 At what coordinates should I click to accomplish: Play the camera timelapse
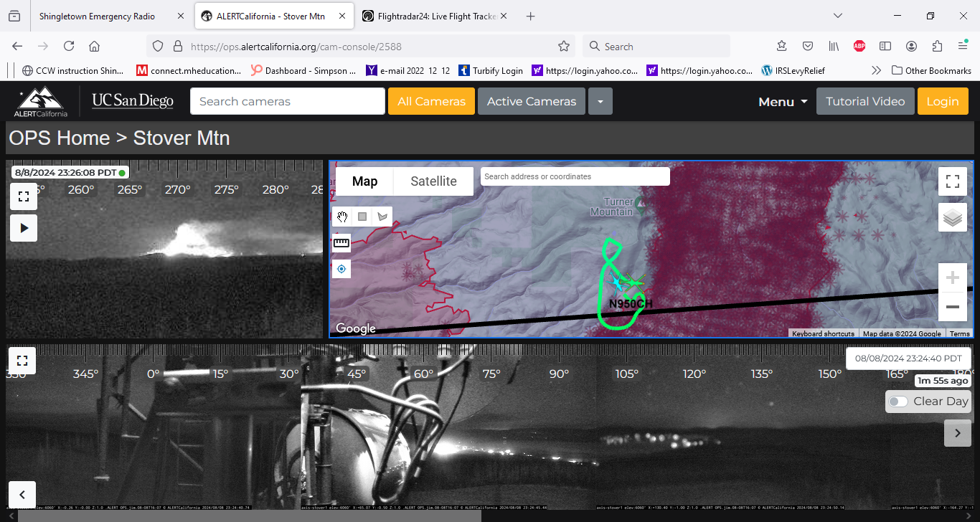[x=23, y=228]
